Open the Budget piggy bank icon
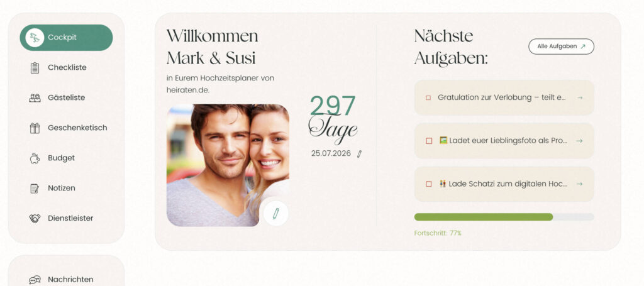Screen dimensions: 644x286 (x=35, y=158)
